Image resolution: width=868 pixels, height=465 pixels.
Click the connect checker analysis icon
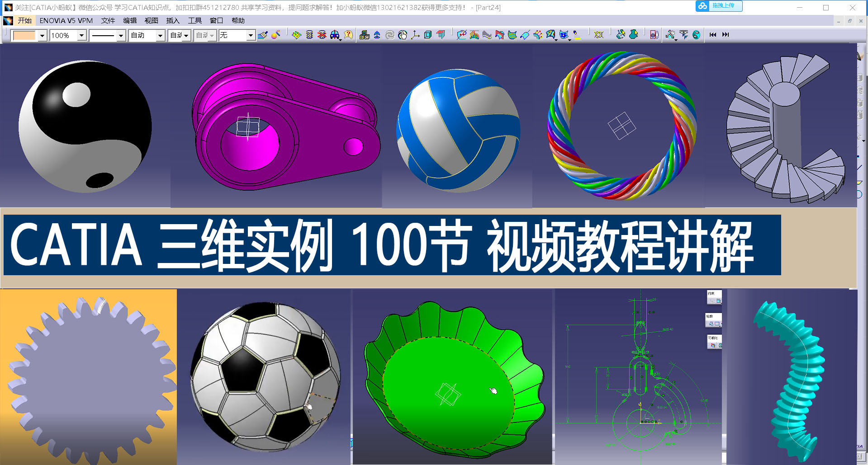click(461, 35)
